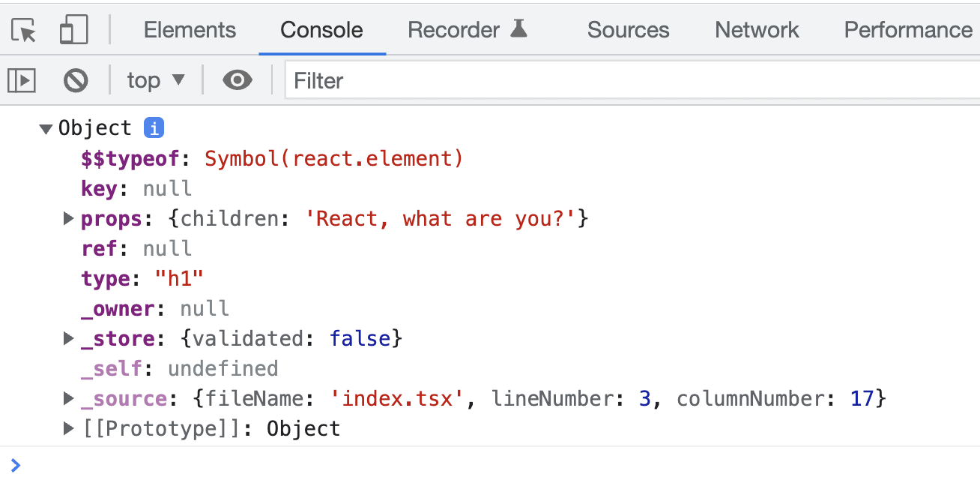Screen dimensions: 980x483
Task: Expand the _source property
Action: [69, 399]
